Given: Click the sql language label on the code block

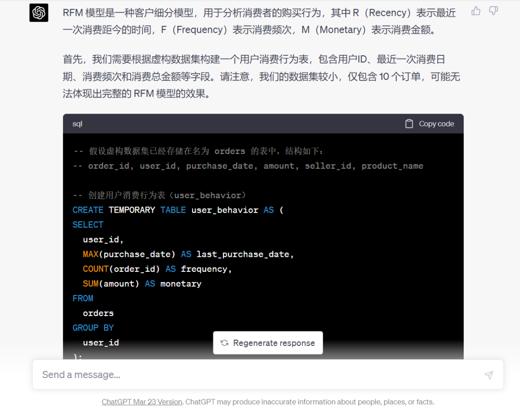Looking at the screenshot, I should coord(77,124).
